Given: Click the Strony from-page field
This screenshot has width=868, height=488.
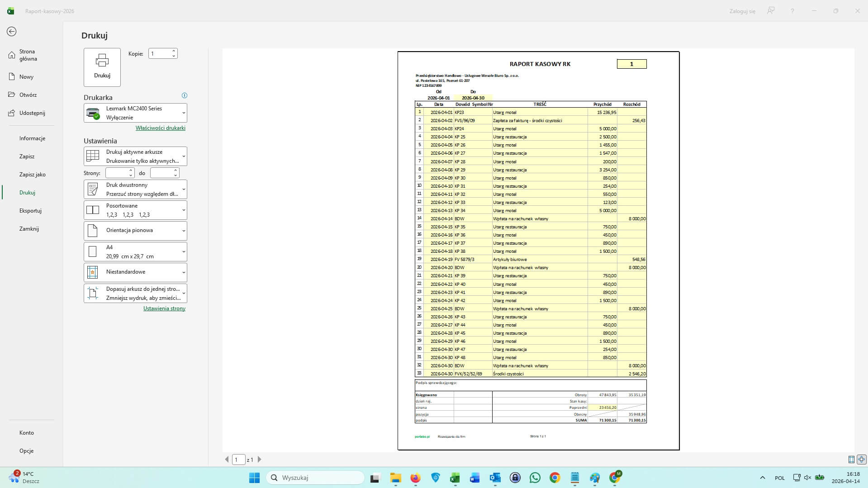Looking at the screenshot, I should [x=117, y=173].
